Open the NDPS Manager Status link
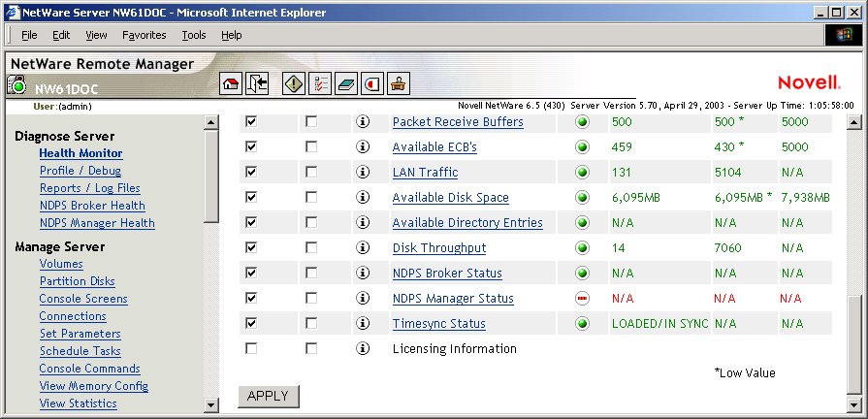 [x=453, y=299]
